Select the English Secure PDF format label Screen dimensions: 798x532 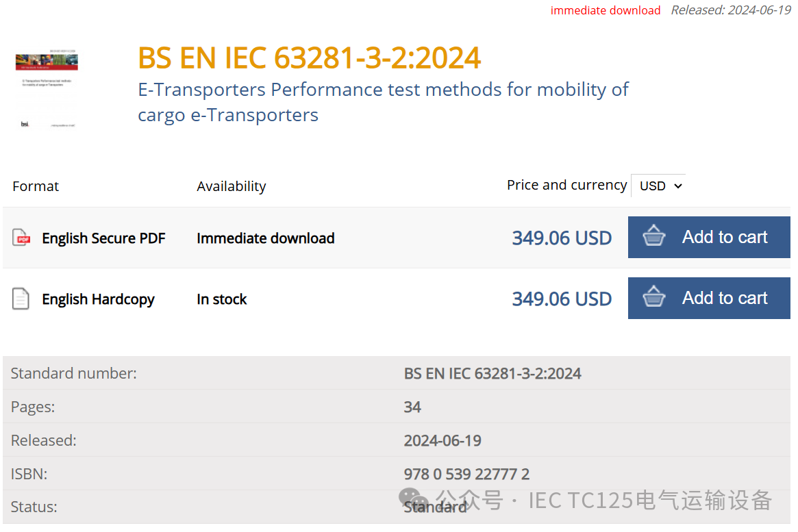pos(103,238)
